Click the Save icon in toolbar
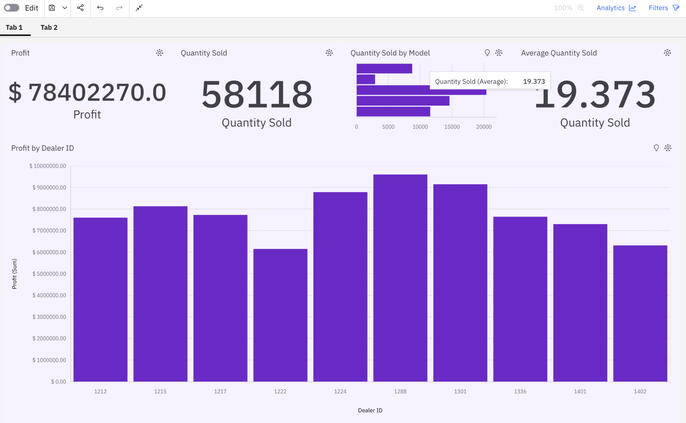Screen dimensions: 686x423 coord(52,8)
